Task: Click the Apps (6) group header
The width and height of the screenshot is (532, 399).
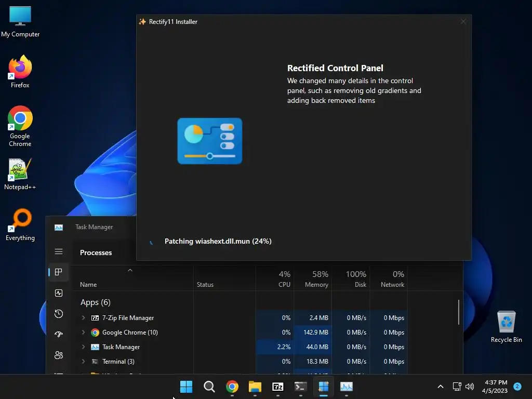Action: tap(96, 302)
